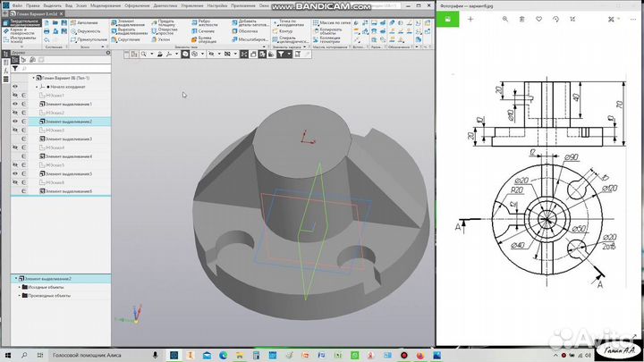Image resolution: width=644 pixels, height=362 pixels.
Task: Select Вырезать выдавливанием cut tool
Action: (x=130, y=30)
